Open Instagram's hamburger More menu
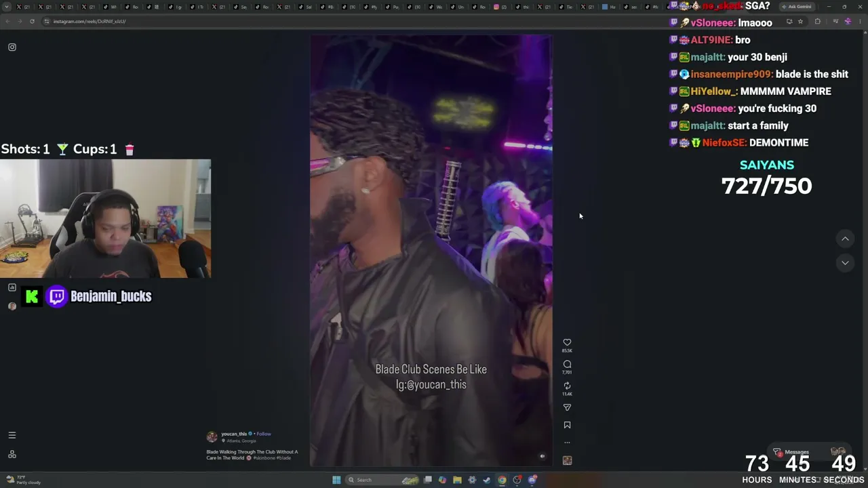868x488 pixels. point(12,435)
